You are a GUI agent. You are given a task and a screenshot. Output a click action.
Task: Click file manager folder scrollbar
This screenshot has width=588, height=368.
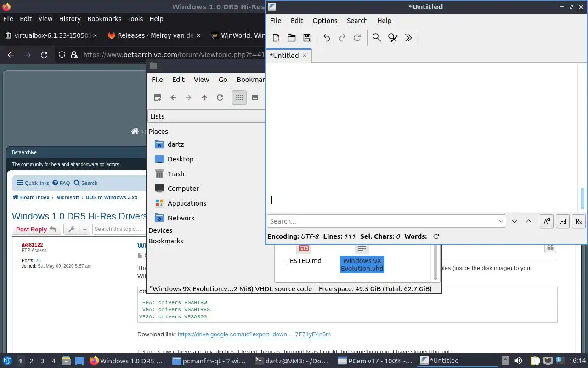click(x=435, y=263)
